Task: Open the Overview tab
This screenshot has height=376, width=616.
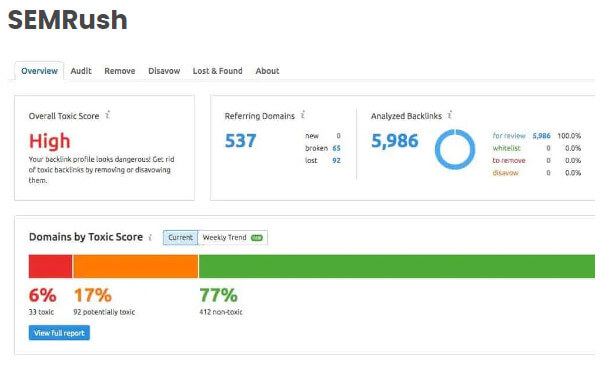Action: pyautogui.click(x=39, y=71)
